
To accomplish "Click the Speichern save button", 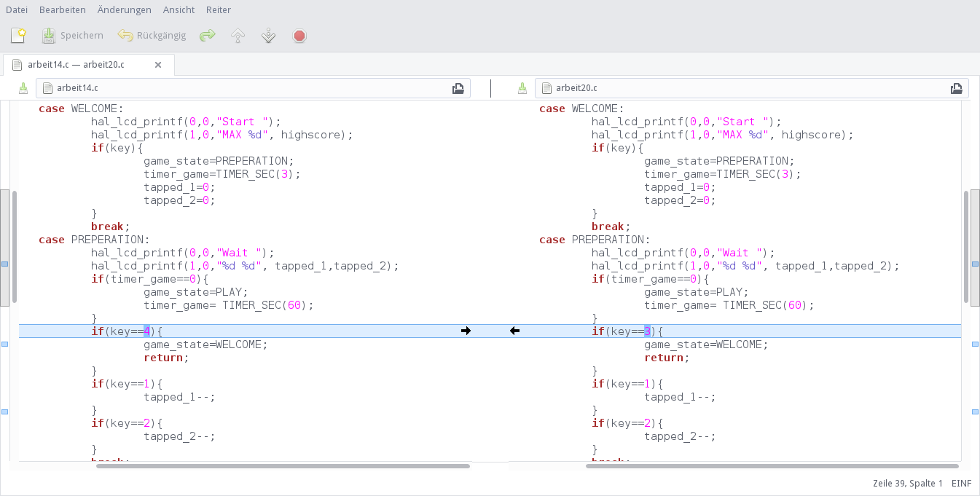I will pyautogui.click(x=72, y=35).
